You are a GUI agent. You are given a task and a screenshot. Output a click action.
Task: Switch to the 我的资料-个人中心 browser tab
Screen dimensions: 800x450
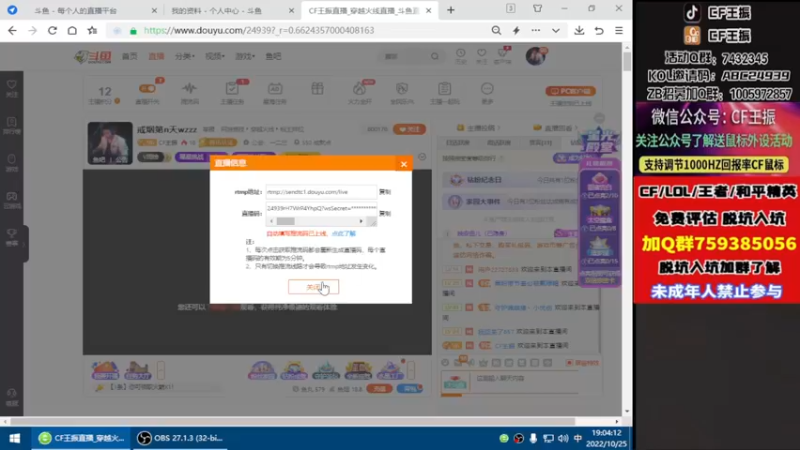point(224,10)
